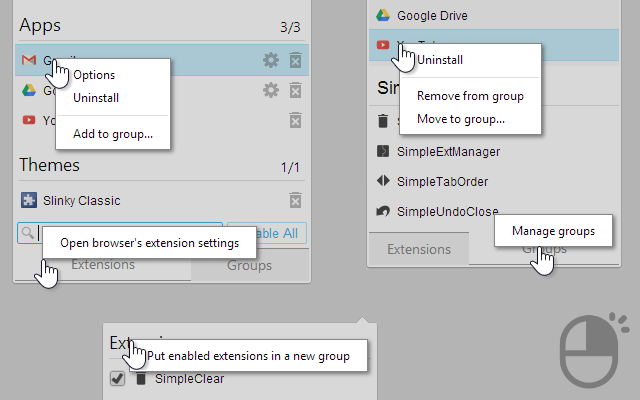Click the SimpleExtManager icon in right panel

(382, 151)
